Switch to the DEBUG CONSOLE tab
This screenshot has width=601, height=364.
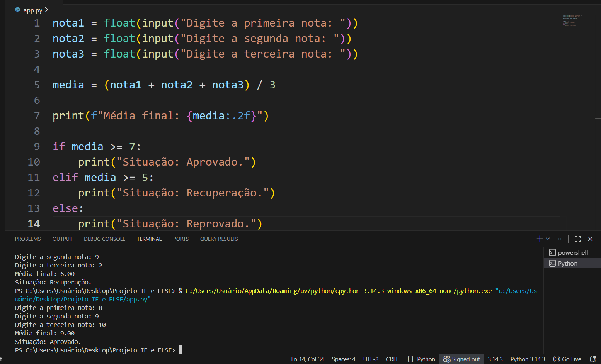coord(104,239)
